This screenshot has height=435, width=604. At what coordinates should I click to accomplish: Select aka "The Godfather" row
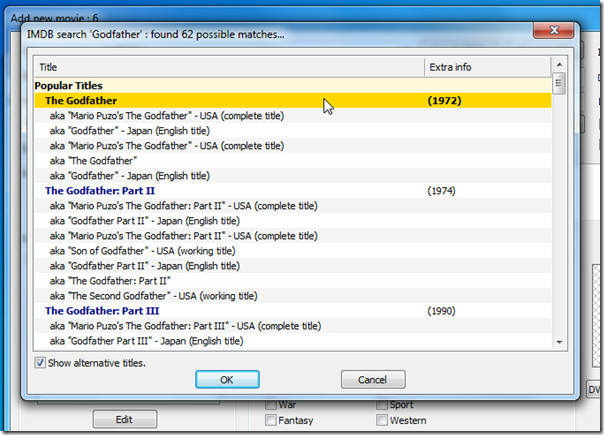point(293,161)
